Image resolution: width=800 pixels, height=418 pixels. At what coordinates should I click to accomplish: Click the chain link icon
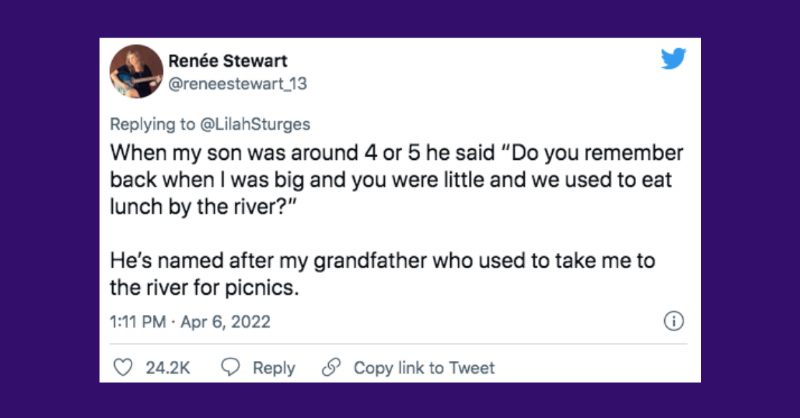pyautogui.click(x=331, y=368)
